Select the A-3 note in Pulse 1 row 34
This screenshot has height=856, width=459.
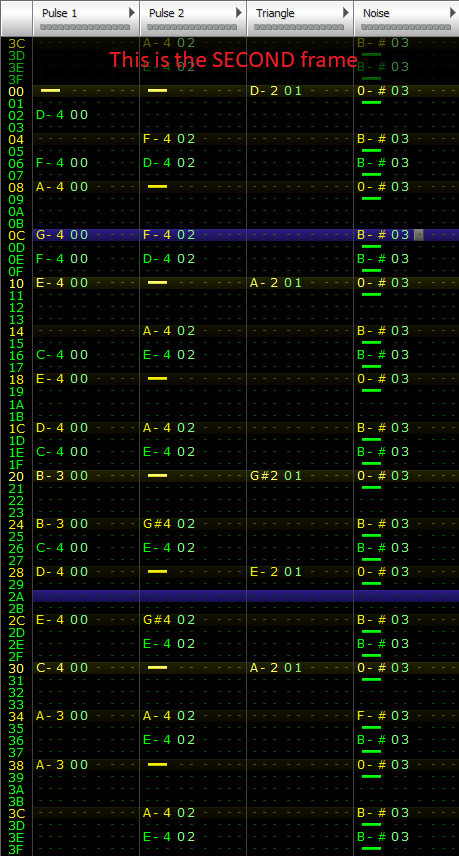pyautogui.click(x=50, y=716)
